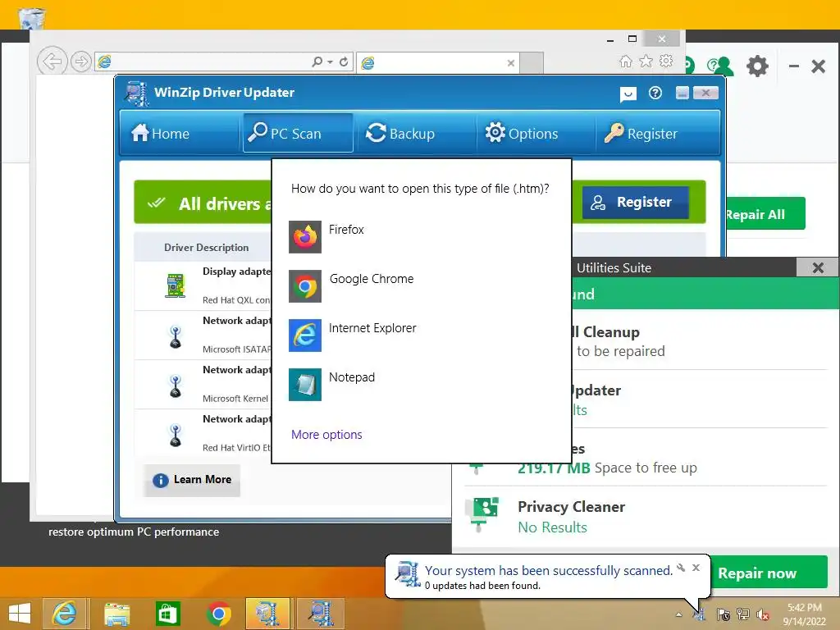
Task: Go back in the Internet Explorer window
Action: pos(52,62)
